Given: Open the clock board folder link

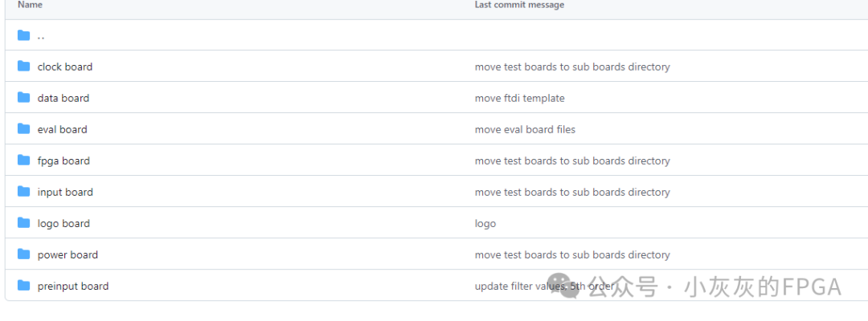Looking at the screenshot, I should point(64,67).
